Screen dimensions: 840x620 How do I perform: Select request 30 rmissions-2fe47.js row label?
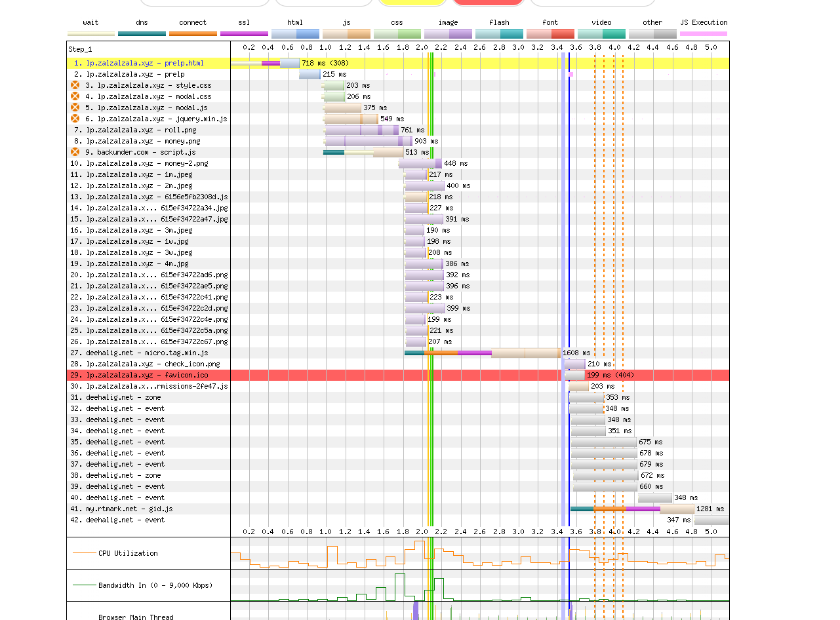149,387
